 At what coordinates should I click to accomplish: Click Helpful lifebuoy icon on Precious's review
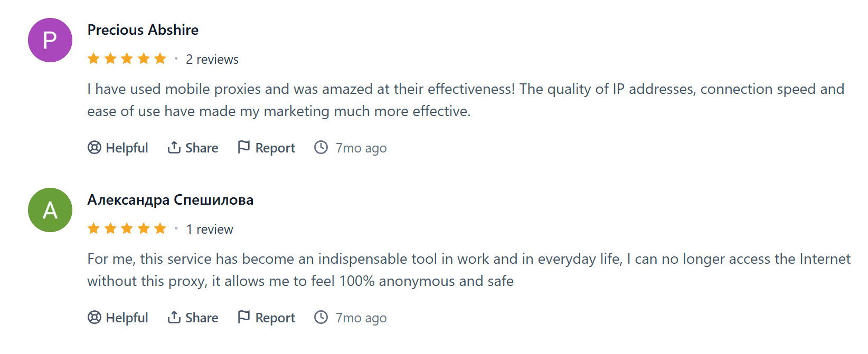[x=95, y=148]
